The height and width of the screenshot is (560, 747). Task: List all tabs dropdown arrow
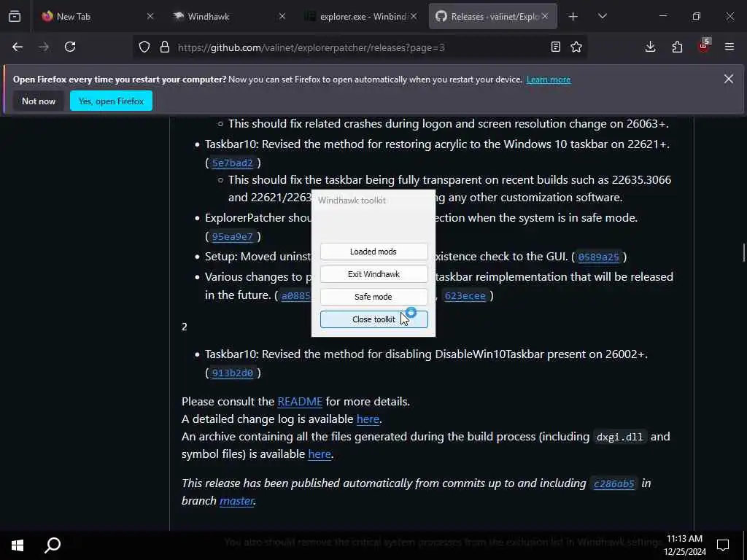point(602,16)
